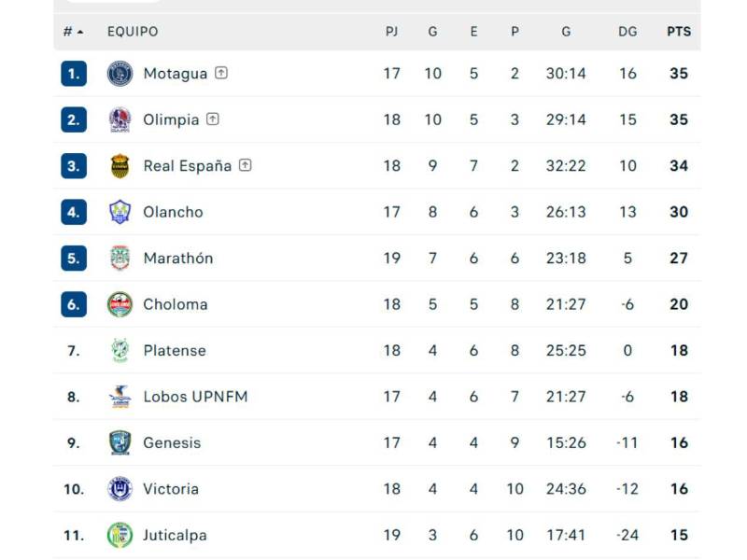Select the Real España club badge
The width and height of the screenshot is (747, 560).
[120, 165]
